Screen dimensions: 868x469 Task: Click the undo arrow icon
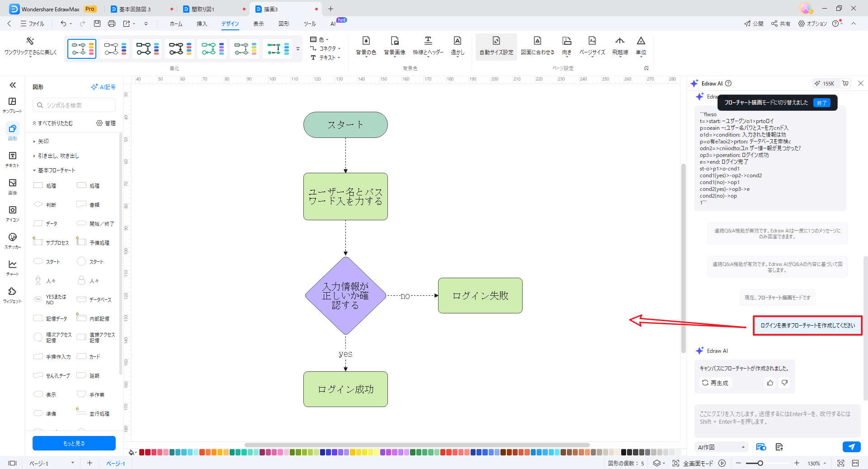[x=64, y=24]
